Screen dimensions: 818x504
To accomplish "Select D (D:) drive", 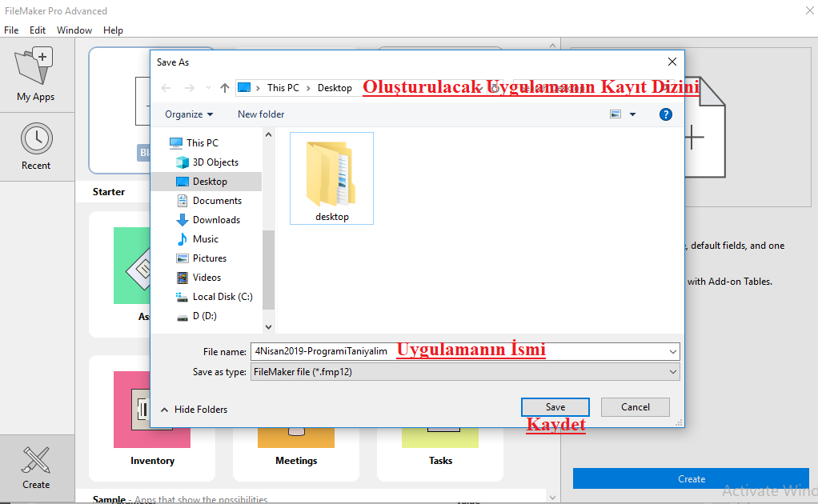I will click(205, 316).
